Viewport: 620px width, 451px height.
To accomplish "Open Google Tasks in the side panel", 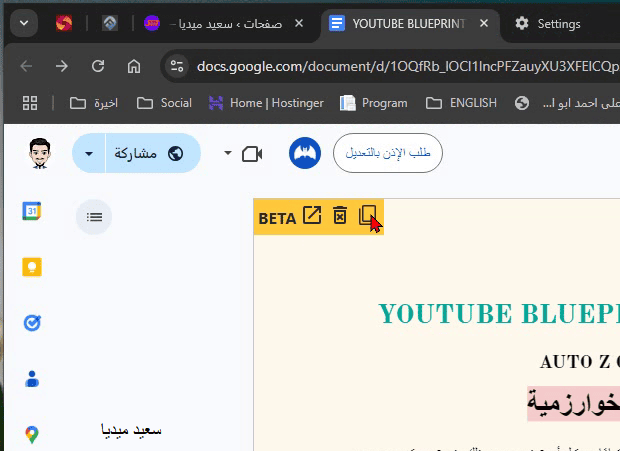I will (x=32, y=323).
